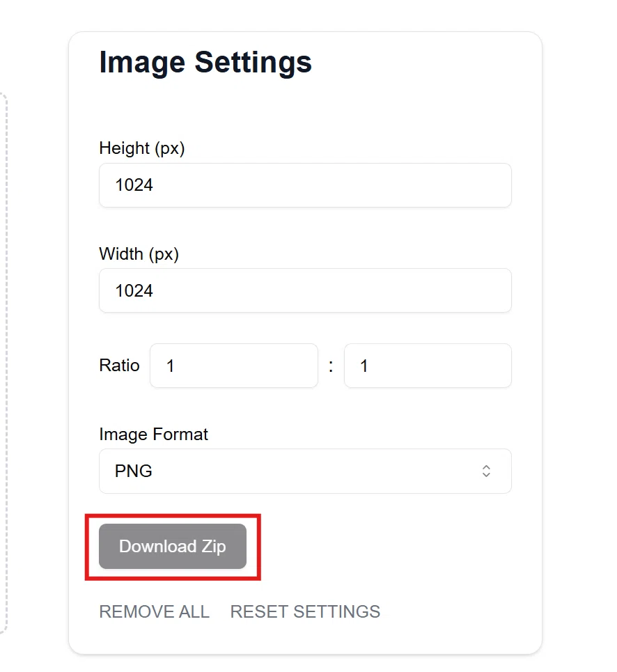Click the colon between ratio fields
The height and width of the screenshot is (672, 617).
(331, 366)
